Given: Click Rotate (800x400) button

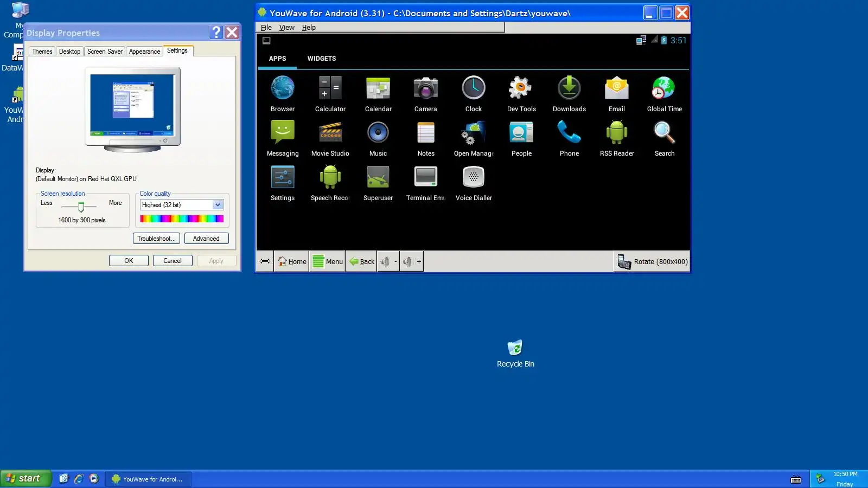Looking at the screenshot, I should tap(652, 261).
